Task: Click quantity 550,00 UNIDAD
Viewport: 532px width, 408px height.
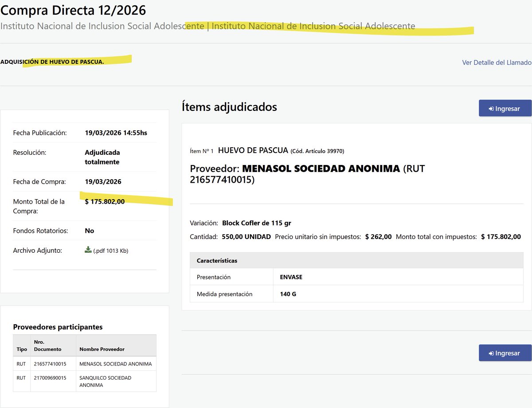Action: (246, 237)
